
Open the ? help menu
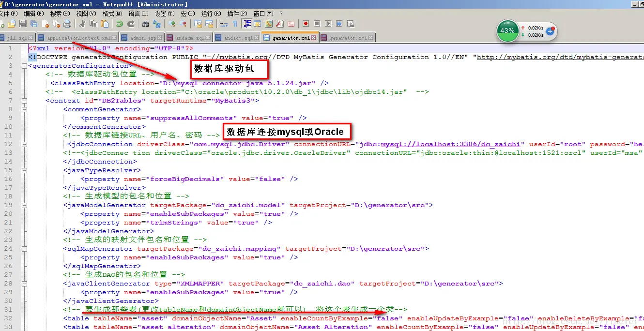[x=281, y=14]
